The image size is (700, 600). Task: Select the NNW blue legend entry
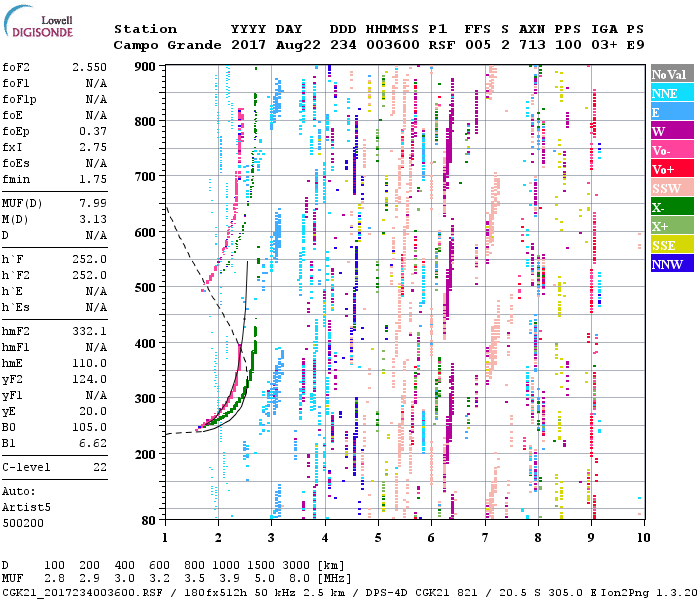pos(672,264)
